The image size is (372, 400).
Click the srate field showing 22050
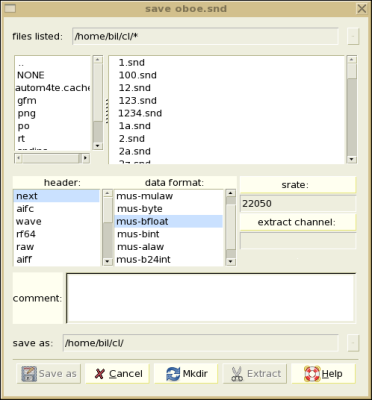(x=298, y=203)
